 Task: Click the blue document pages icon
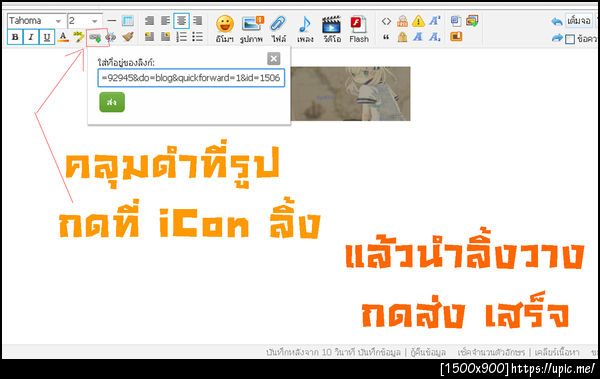(456, 21)
